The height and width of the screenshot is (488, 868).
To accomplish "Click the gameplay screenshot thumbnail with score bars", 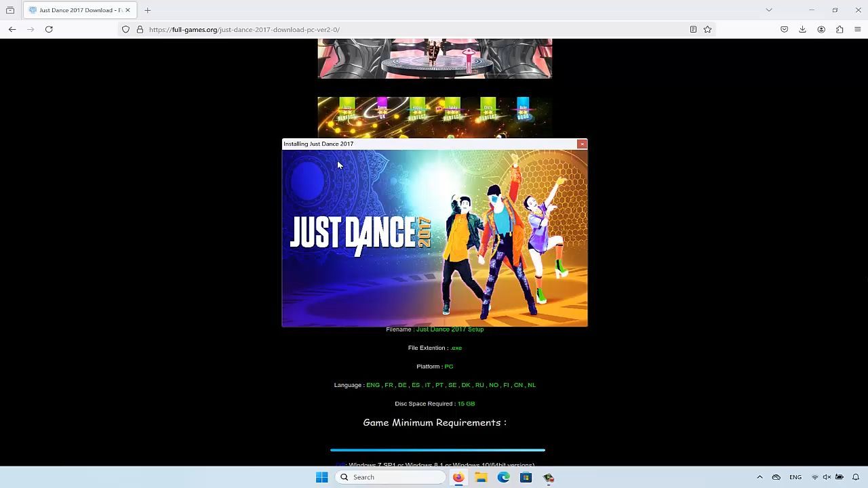I will [x=435, y=117].
